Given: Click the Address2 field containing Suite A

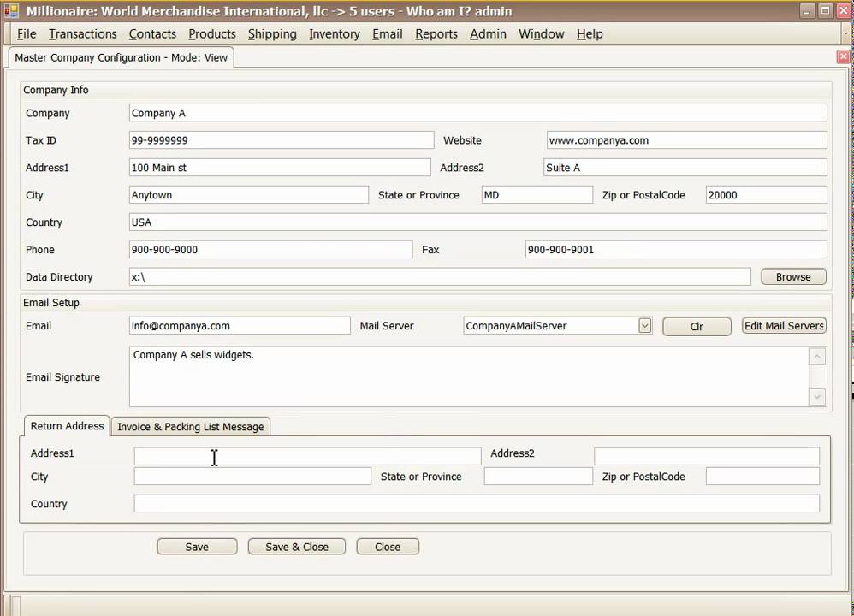Looking at the screenshot, I should (x=685, y=167).
